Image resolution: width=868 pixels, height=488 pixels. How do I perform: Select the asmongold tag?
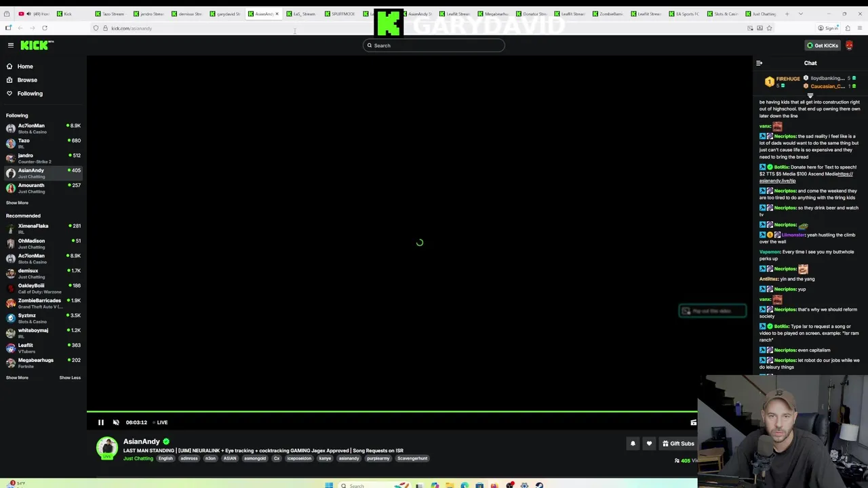255,459
